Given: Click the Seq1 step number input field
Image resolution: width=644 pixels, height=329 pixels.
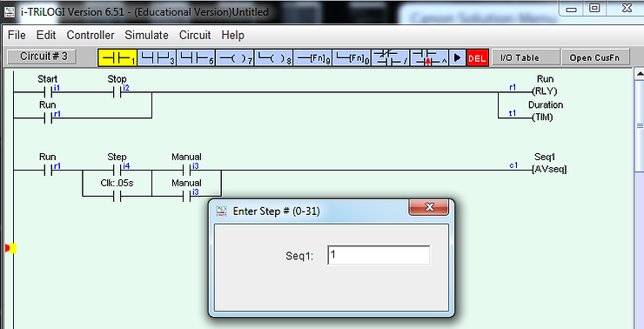Looking at the screenshot, I should pyautogui.click(x=379, y=255).
